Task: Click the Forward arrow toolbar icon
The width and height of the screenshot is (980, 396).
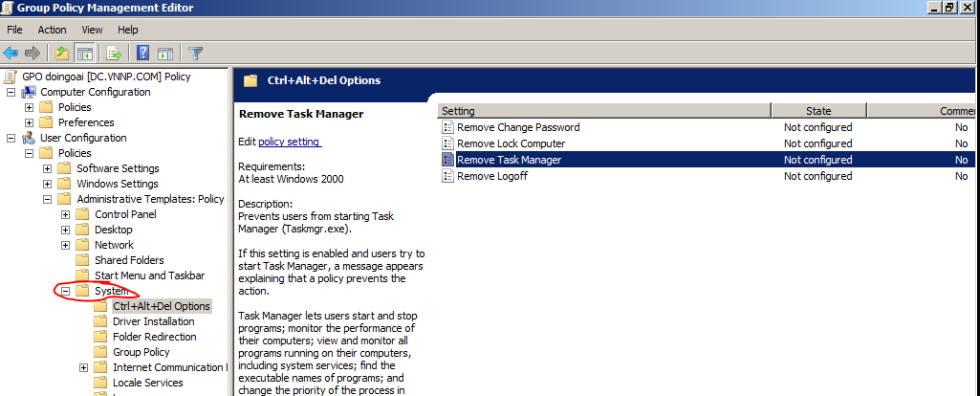Action: coord(33,54)
